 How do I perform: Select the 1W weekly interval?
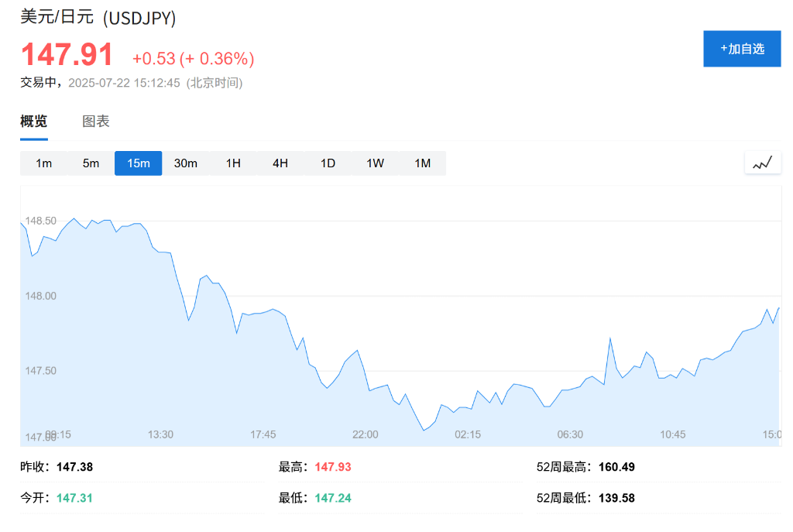click(x=375, y=163)
